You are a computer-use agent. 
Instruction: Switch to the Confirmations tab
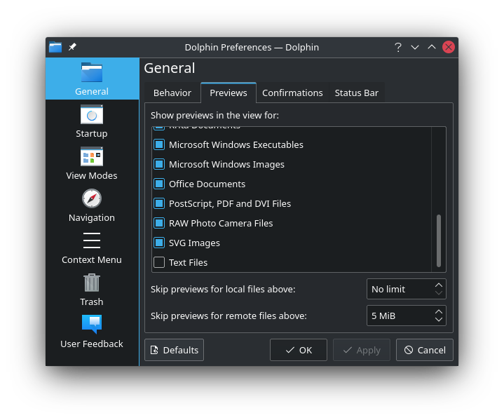click(292, 93)
